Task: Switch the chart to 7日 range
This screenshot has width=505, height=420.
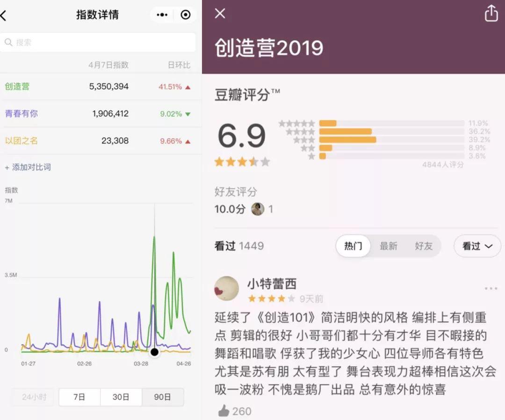Action: click(79, 397)
